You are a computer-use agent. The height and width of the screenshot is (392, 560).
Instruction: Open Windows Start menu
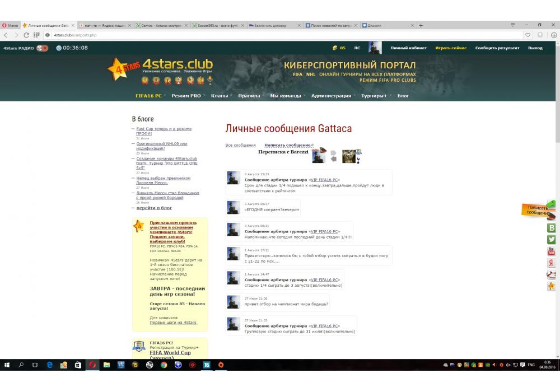point(8,365)
